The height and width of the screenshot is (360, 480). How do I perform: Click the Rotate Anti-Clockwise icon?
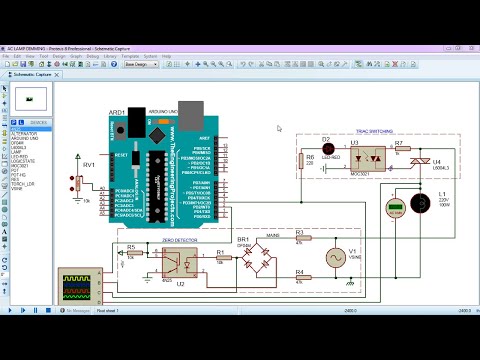pyautogui.click(x=4, y=267)
